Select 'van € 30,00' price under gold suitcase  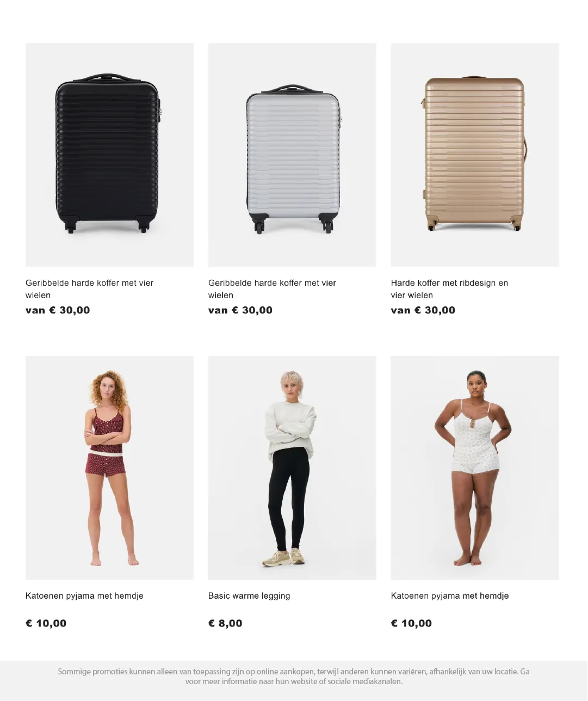coord(423,310)
